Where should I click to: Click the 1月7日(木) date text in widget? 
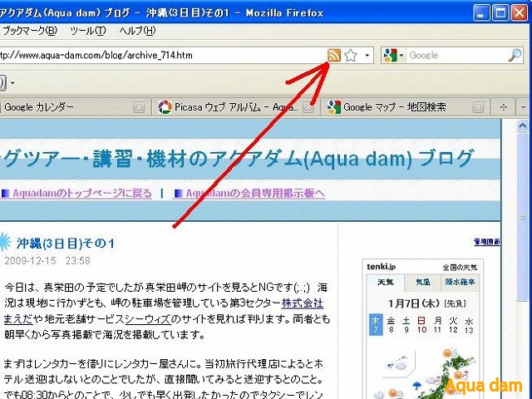[413, 303]
